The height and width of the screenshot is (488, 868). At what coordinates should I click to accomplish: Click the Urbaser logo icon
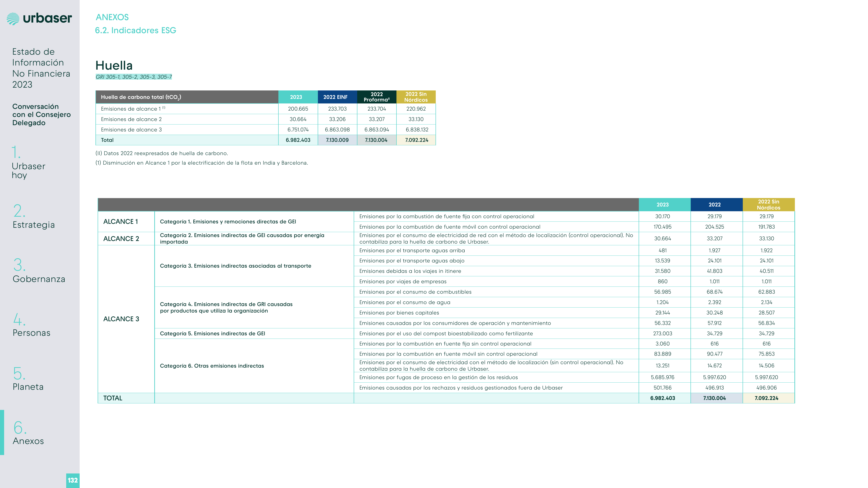pos(13,18)
